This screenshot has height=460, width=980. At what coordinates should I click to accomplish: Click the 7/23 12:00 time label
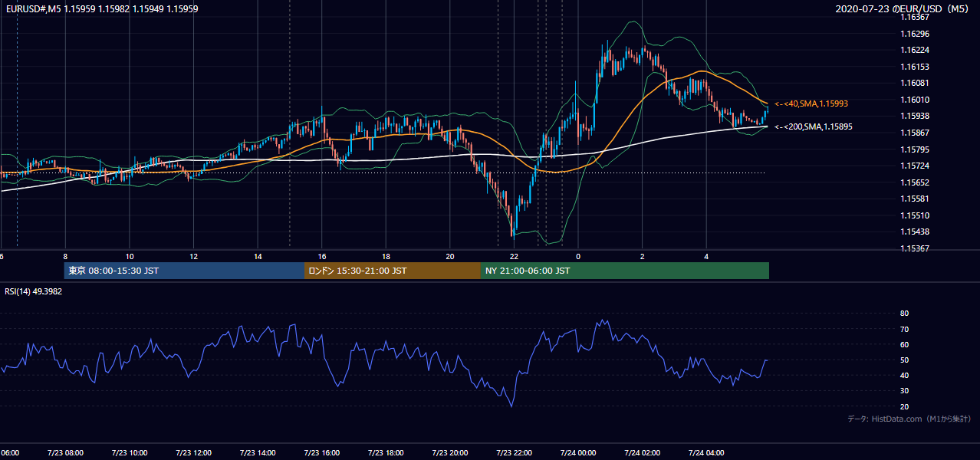point(193,452)
